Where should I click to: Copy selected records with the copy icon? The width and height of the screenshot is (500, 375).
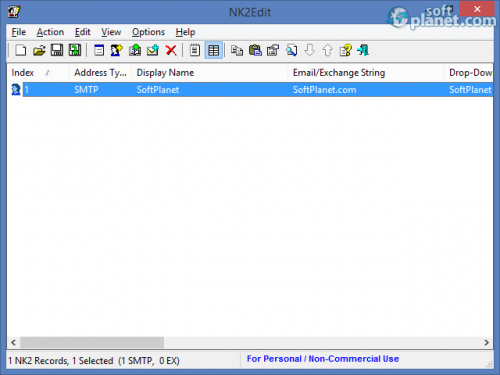pos(237,50)
